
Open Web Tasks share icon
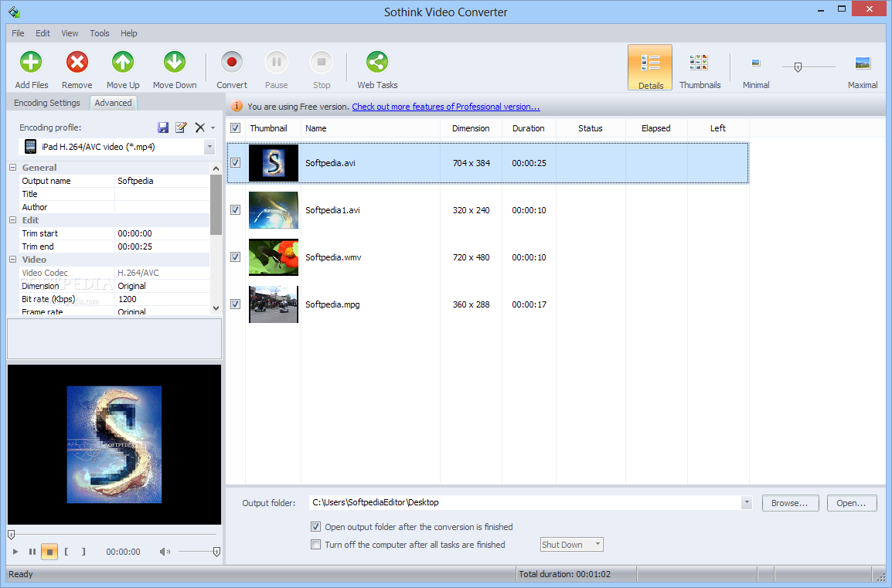pos(377,62)
